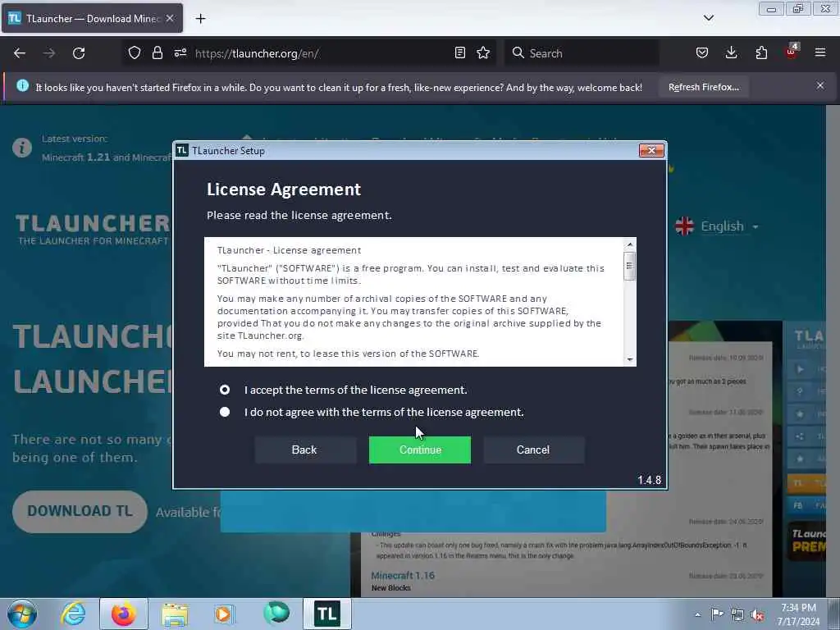Click the 'License Agreement' heading
Image resolution: width=840 pixels, height=630 pixels.
(284, 189)
